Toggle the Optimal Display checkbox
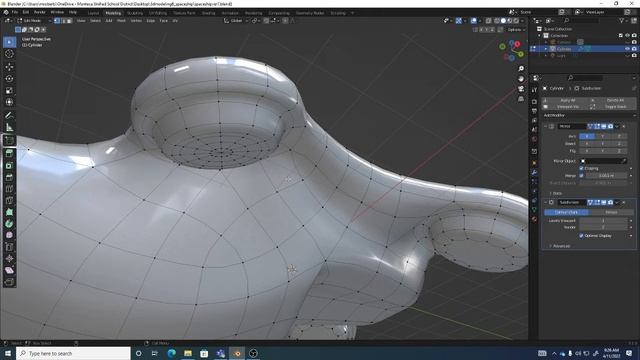 [x=581, y=236]
